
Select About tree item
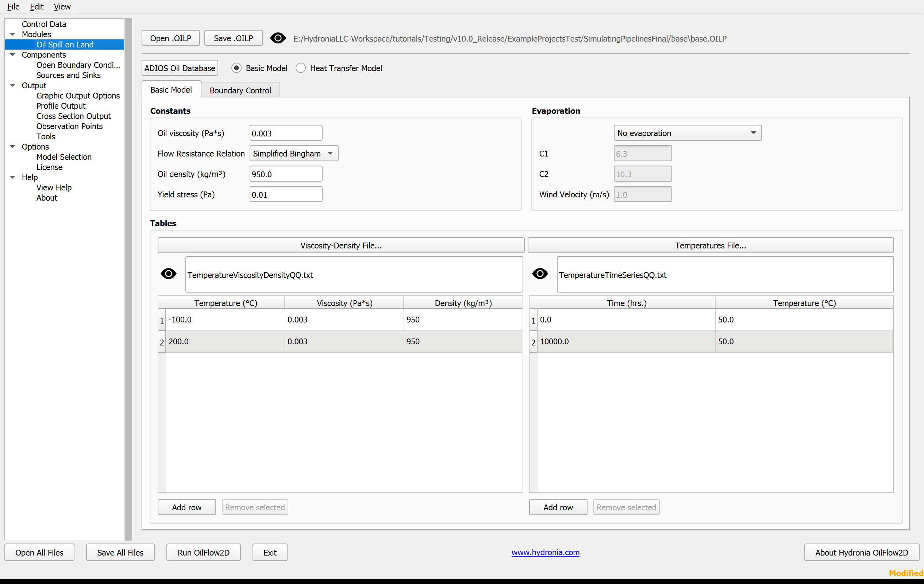click(x=47, y=198)
